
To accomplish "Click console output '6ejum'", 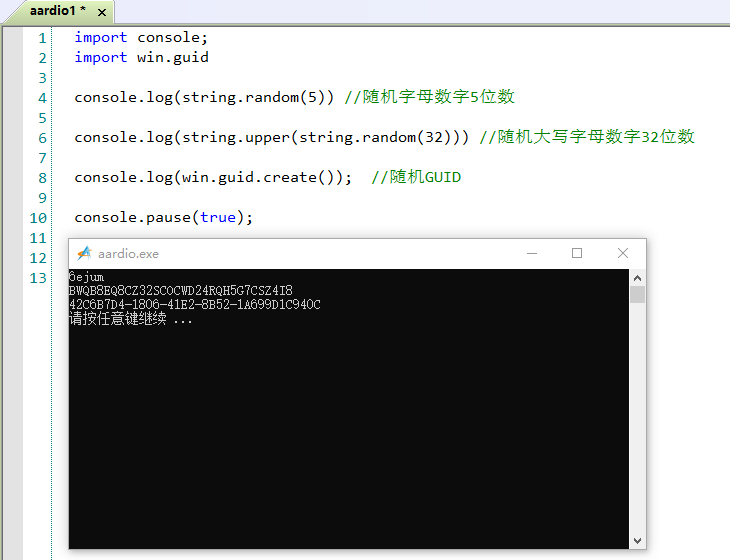I will tap(86, 277).
